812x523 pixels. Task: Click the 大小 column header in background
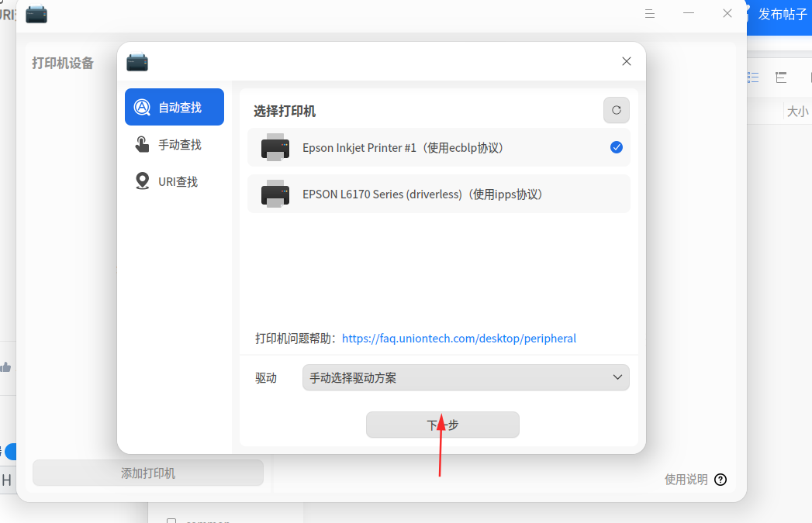[797, 112]
